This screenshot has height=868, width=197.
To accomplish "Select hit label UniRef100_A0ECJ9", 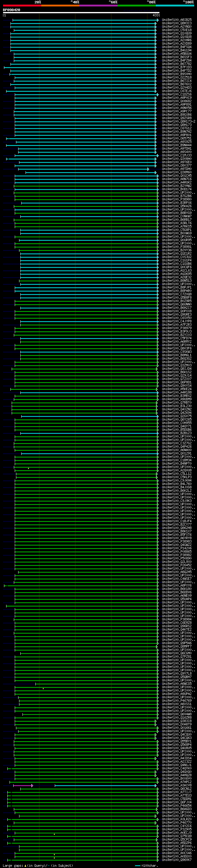I will (x=176, y=833).
